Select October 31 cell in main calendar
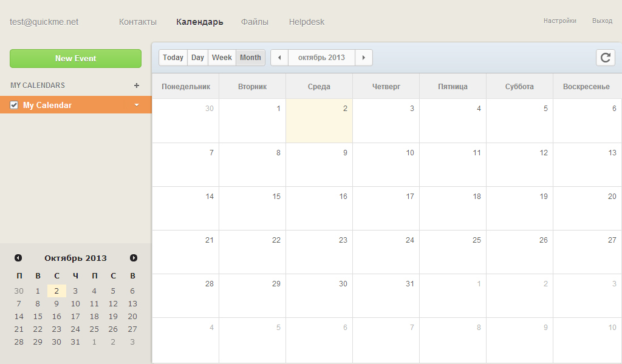The width and height of the screenshot is (622, 364). tap(386, 295)
